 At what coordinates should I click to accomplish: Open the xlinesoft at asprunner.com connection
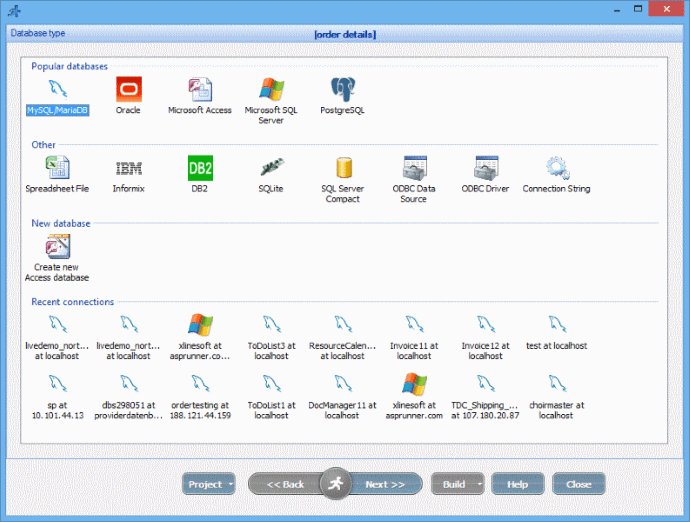pos(415,397)
